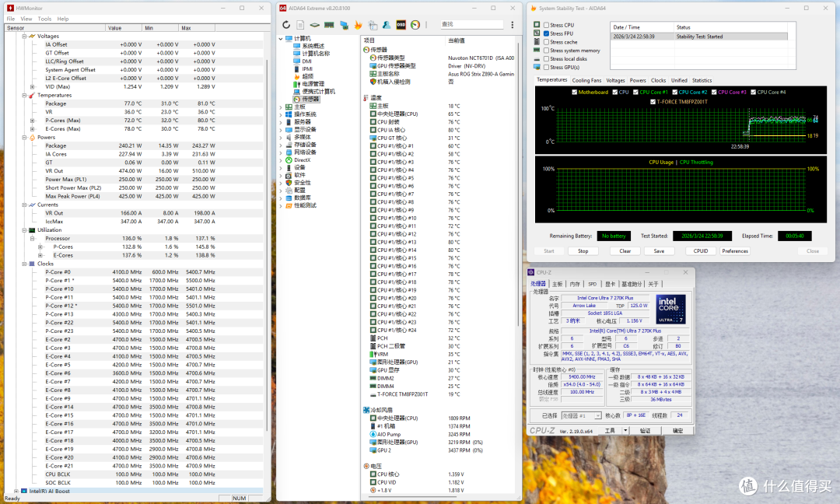Open the Tools menu in HWMonitor
The height and width of the screenshot is (504, 840).
[44, 19]
